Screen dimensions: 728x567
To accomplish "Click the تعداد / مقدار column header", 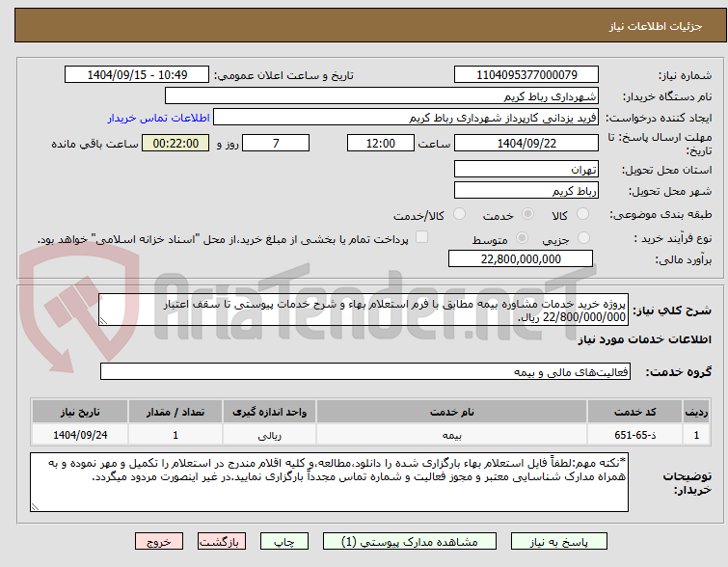I will click(175, 412).
